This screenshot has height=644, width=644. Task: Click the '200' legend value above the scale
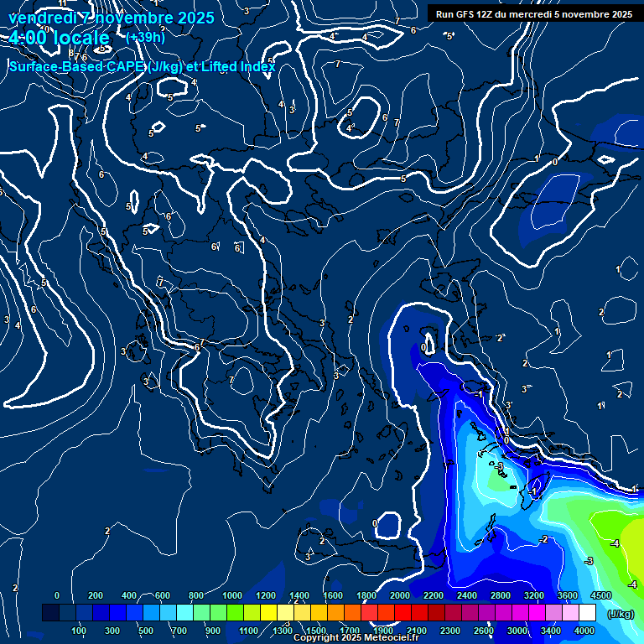(x=96, y=595)
